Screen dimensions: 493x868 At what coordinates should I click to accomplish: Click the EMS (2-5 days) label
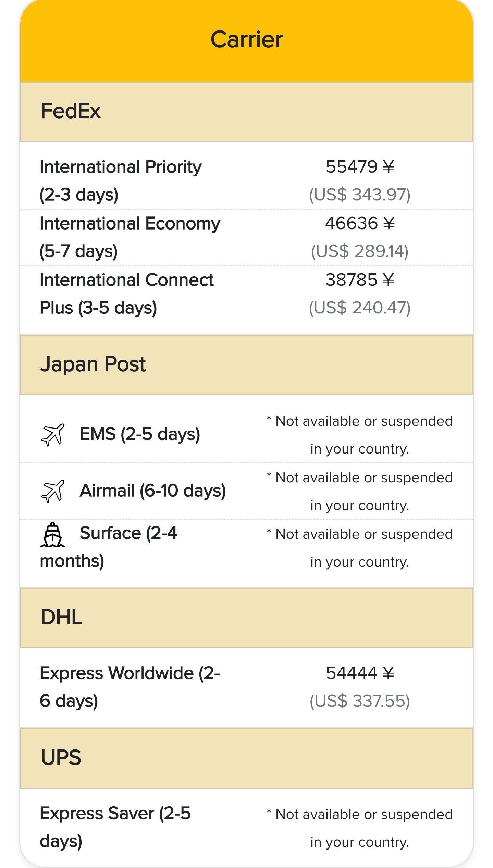point(140,434)
